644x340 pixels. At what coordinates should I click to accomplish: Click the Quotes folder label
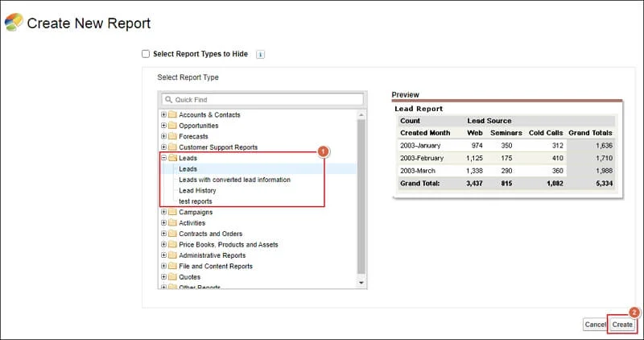click(189, 277)
